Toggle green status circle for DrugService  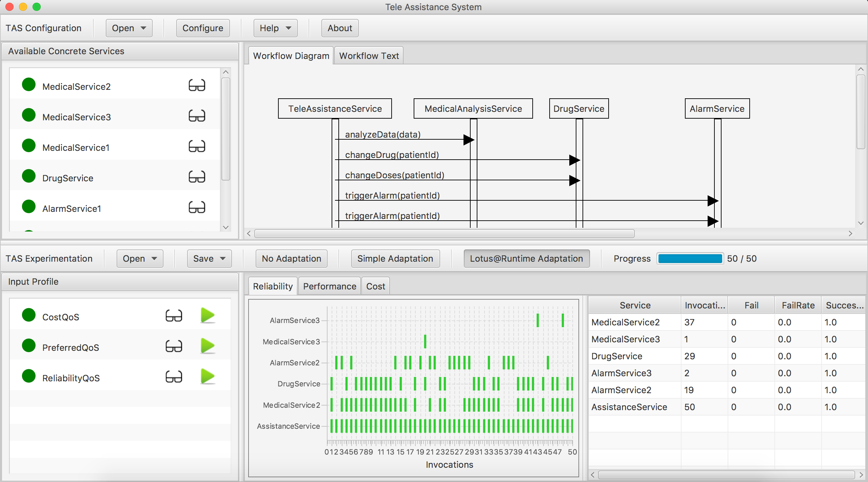coord(29,177)
